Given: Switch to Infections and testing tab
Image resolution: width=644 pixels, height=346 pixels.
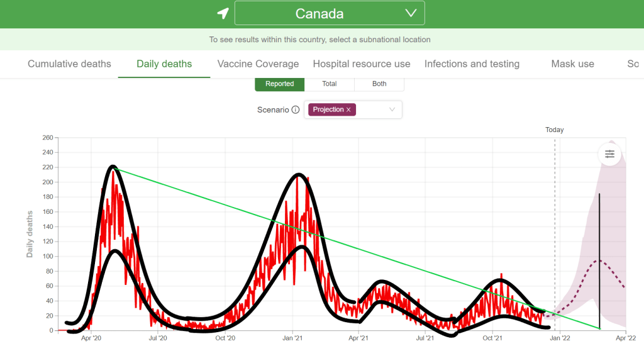Looking at the screenshot, I should coord(472,64).
